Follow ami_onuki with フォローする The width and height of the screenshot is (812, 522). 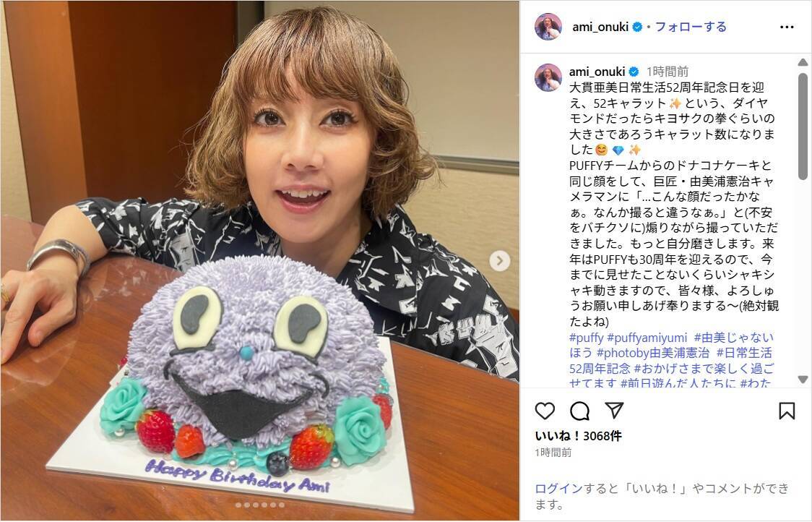(x=691, y=27)
